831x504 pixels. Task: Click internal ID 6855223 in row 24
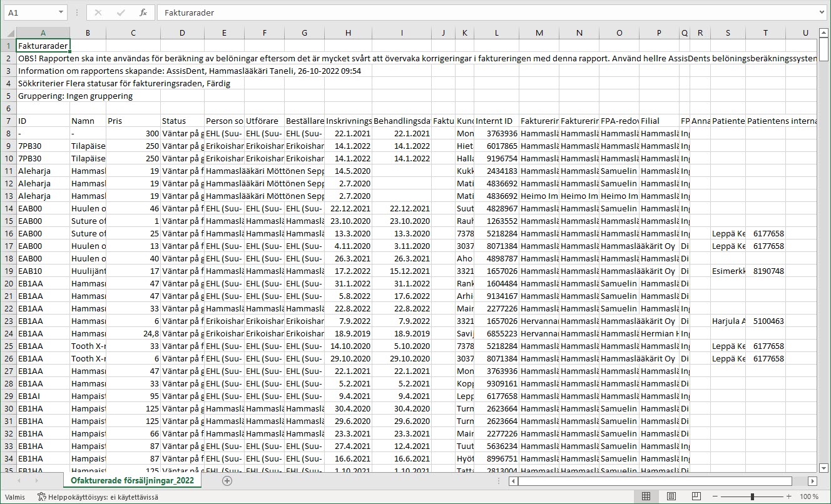(x=496, y=333)
